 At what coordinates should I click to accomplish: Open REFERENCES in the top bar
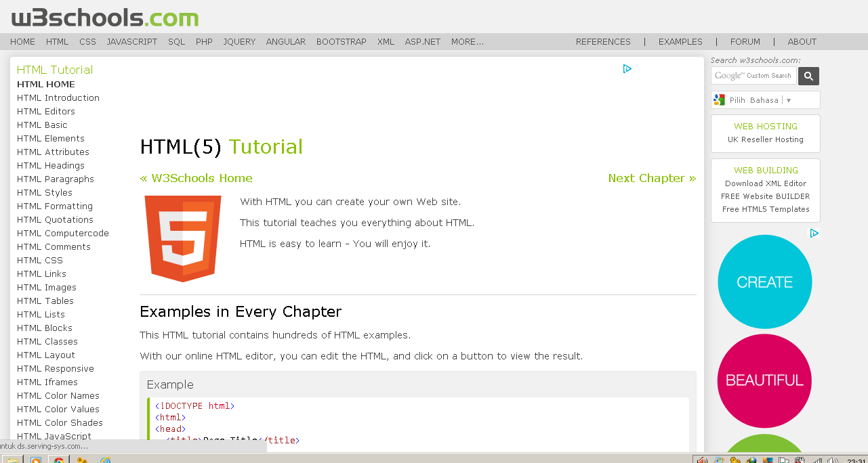pyautogui.click(x=603, y=42)
